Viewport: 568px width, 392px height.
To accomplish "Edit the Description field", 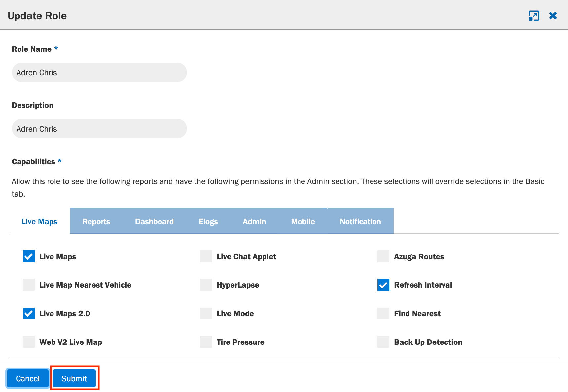I will (x=99, y=129).
